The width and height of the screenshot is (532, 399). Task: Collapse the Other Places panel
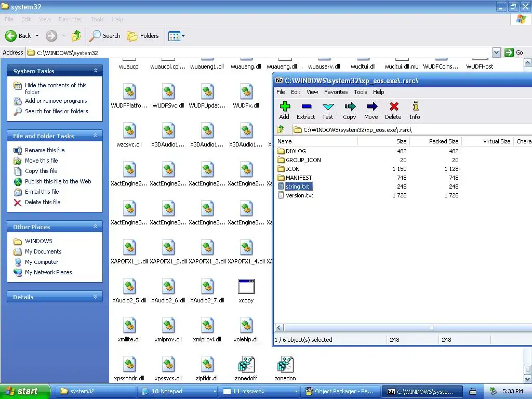(x=96, y=227)
